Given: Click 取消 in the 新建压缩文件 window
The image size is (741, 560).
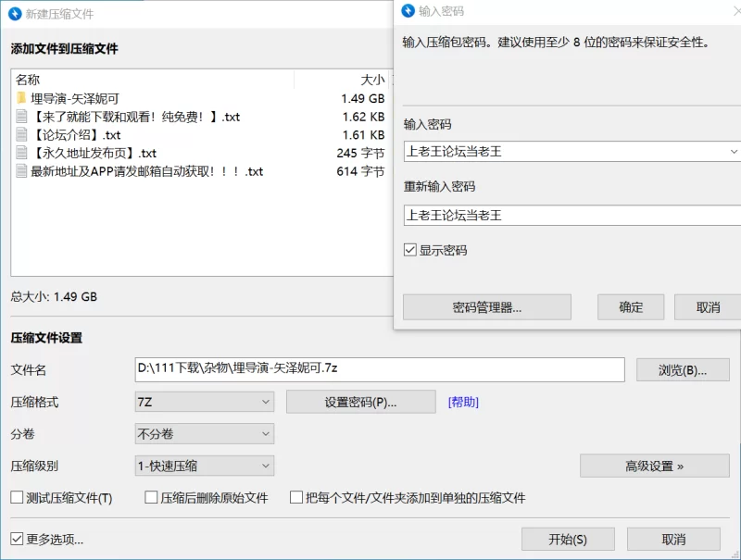Looking at the screenshot, I should click(x=673, y=540).
